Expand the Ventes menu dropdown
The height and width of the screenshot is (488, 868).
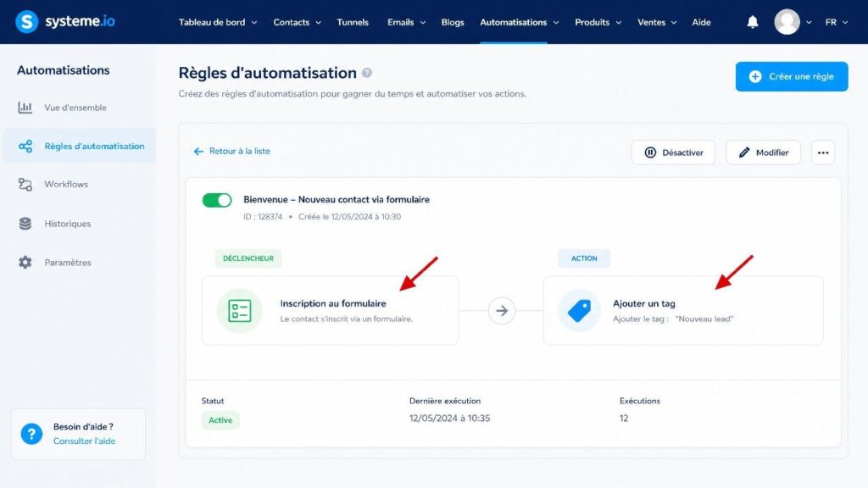[674, 23]
